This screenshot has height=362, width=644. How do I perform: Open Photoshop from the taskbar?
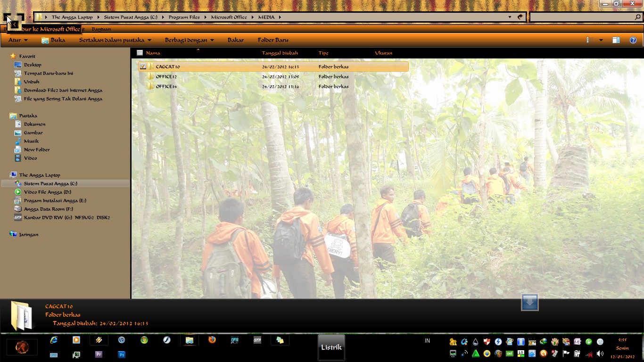[122, 354]
